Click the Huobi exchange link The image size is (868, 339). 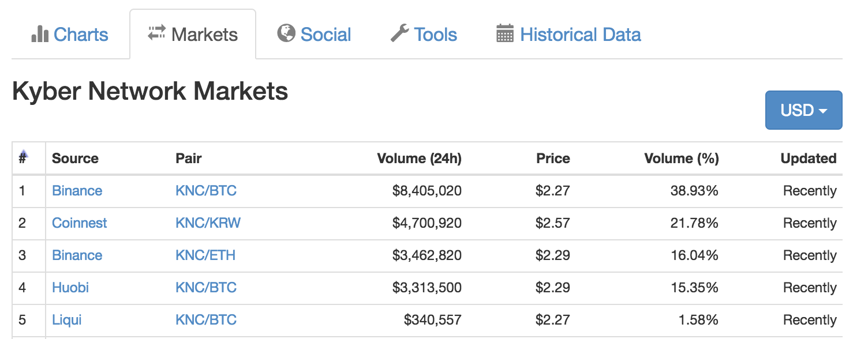70,288
